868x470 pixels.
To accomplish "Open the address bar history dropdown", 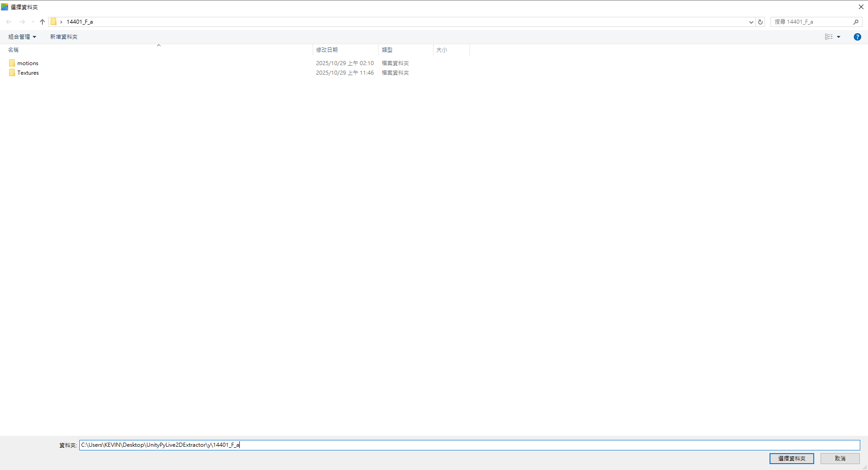I will pos(751,22).
